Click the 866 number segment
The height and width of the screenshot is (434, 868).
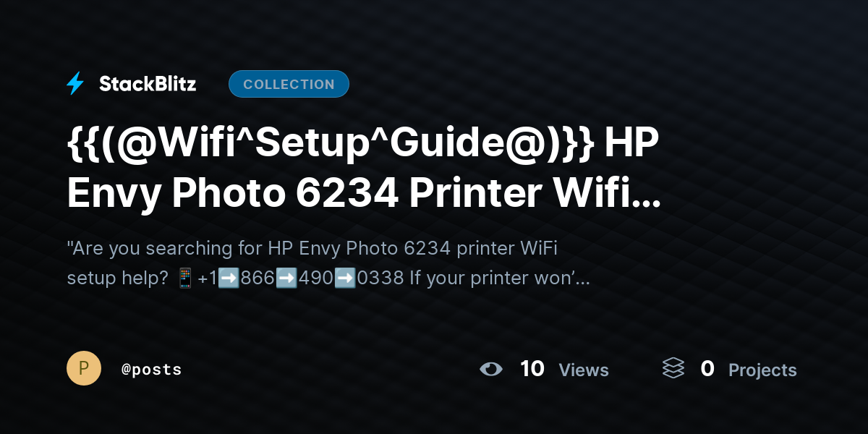(258, 278)
